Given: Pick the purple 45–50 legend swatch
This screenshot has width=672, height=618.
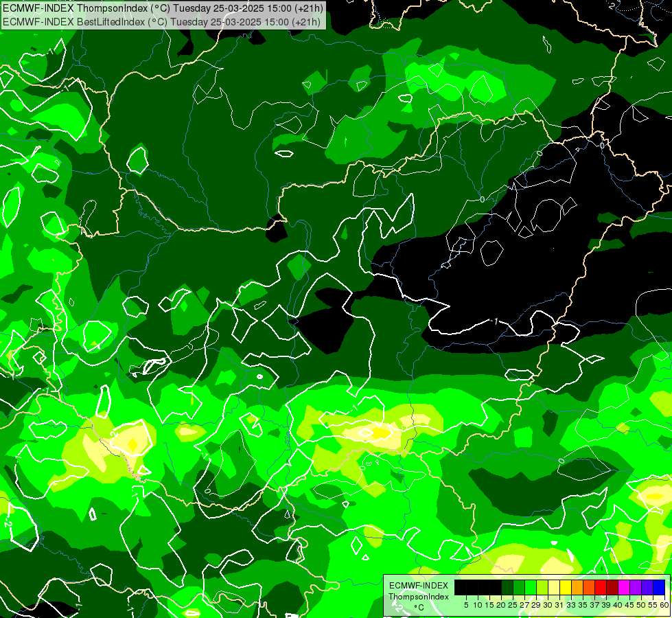Looking at the screenshot, I should pyautogui.click(x=636, y=588).
